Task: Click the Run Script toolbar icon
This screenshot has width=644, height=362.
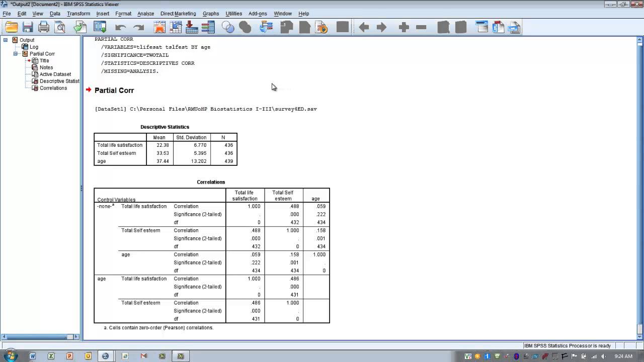Action: click(x=321, y=27)
